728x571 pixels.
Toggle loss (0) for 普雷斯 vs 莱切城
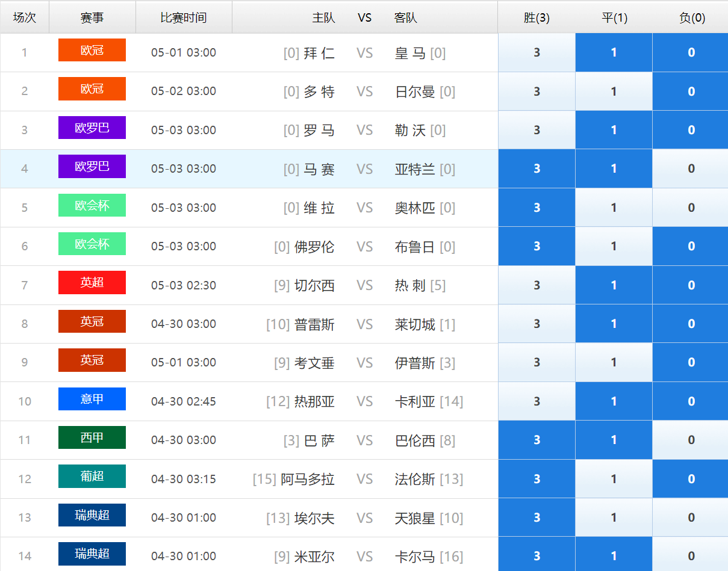691,324
